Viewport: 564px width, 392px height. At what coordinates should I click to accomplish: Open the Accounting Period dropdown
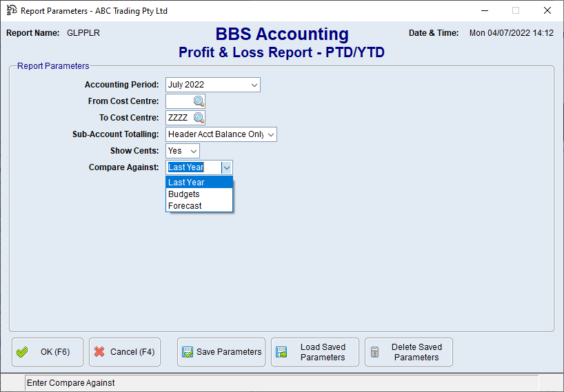(254, 85)
